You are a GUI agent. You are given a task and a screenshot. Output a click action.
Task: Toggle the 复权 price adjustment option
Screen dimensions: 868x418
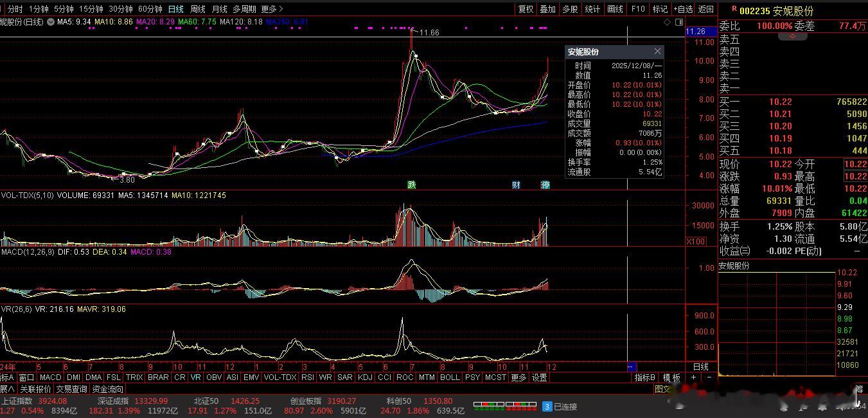[x=526, y=9]
